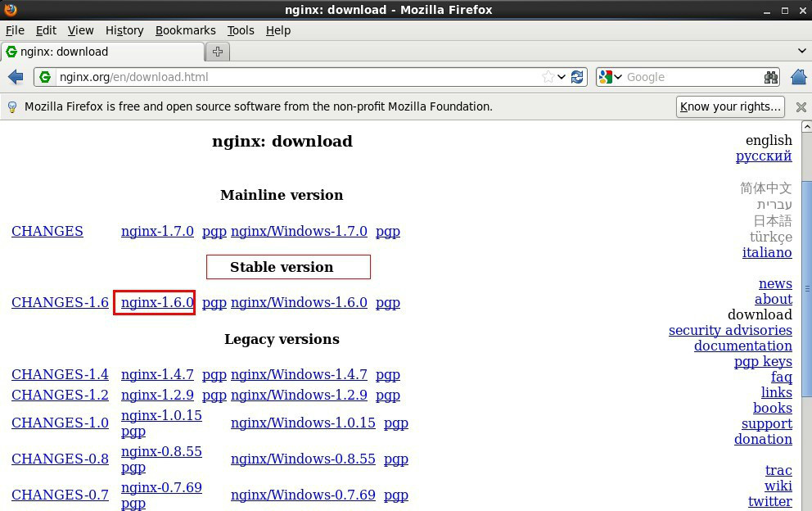Screen dimensions: 812x511
Task: Go to the home page icon
Action: (x=799, y=77)
